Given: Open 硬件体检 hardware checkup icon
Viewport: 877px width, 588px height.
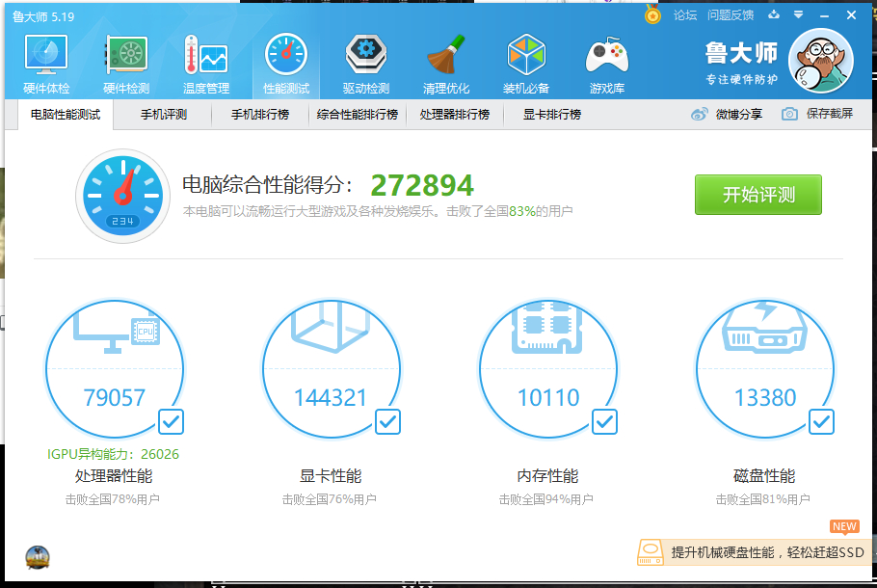Looking at the screenshot, I should [x=46, y=65].
